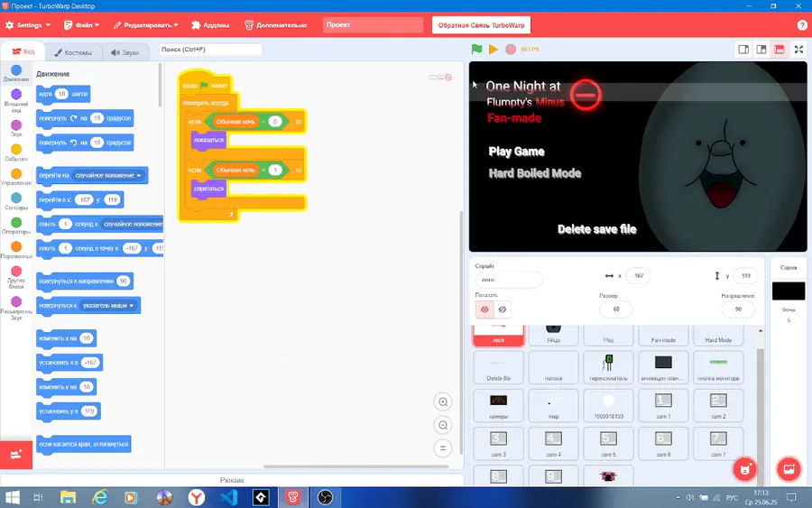Click the add extension button

click(x=16, y=455)
